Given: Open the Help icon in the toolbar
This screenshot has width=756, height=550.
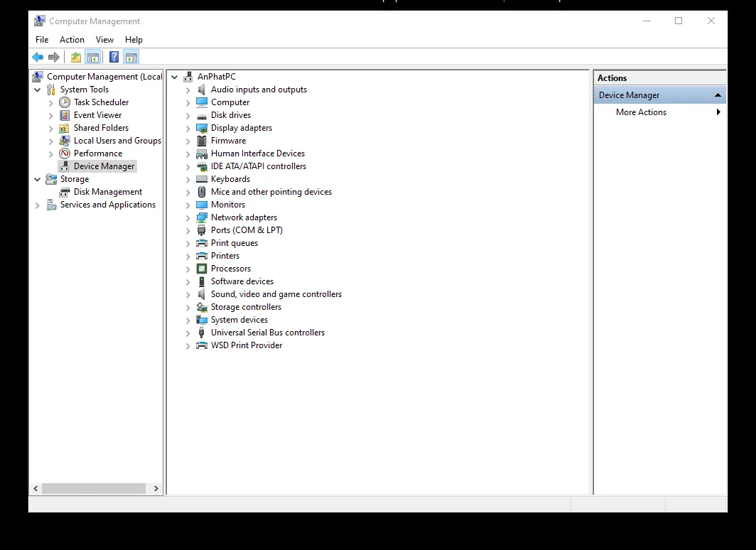Looking at the screenshot, I should pos(114,57).
